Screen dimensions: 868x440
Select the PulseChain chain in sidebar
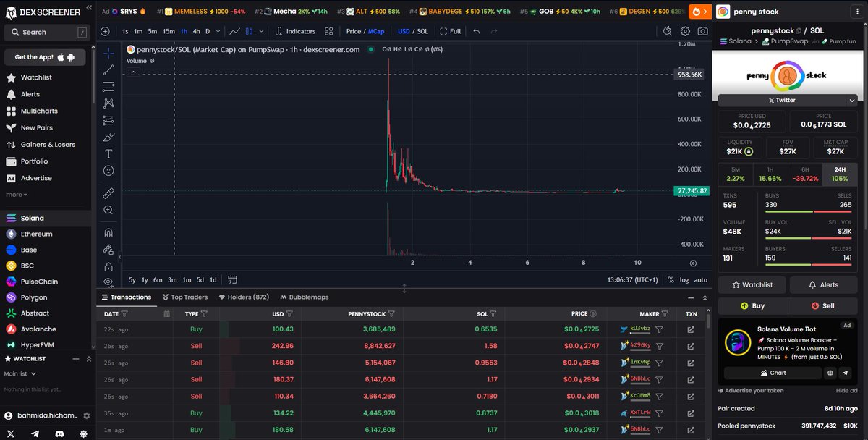tap(39, 282)
